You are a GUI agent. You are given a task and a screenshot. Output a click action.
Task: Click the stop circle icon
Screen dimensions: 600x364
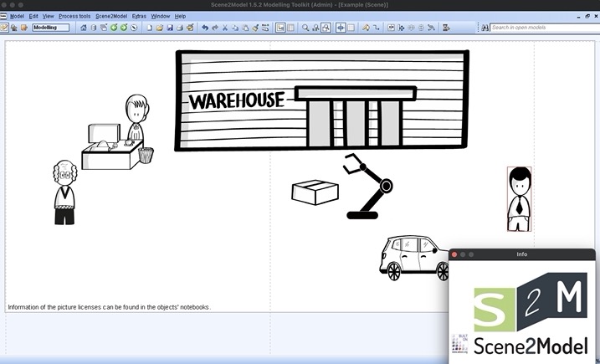[x=134, y=28]
